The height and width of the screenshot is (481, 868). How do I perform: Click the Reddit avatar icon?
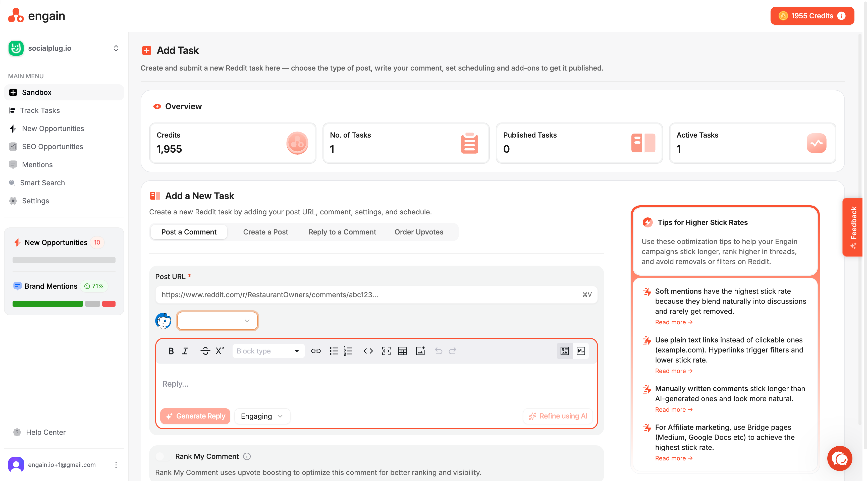click(x=164, y=321)
